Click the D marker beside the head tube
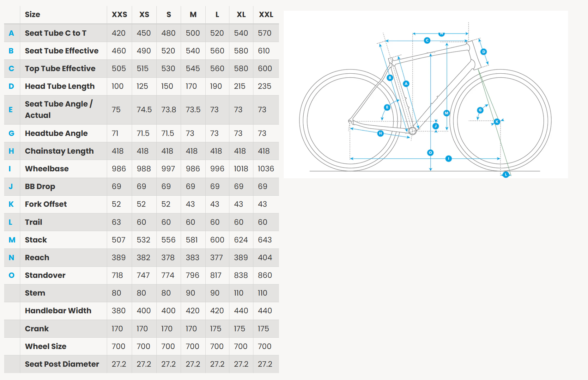This screenshot has width=588, height=380. coord(483,52)
